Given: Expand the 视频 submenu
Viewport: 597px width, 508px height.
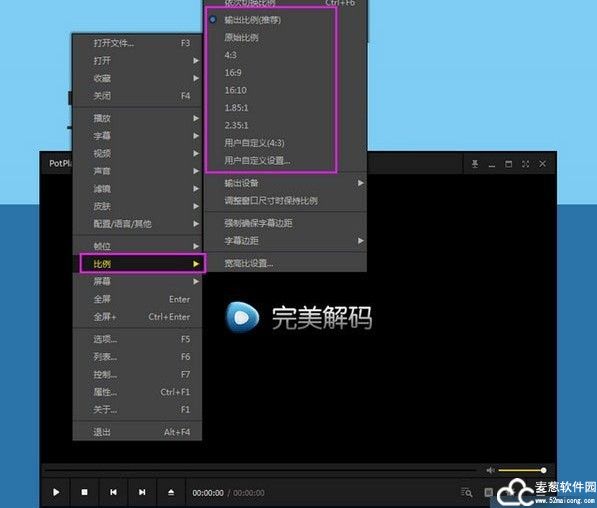Looking at the screenshot, I should (x=137, y=153).
